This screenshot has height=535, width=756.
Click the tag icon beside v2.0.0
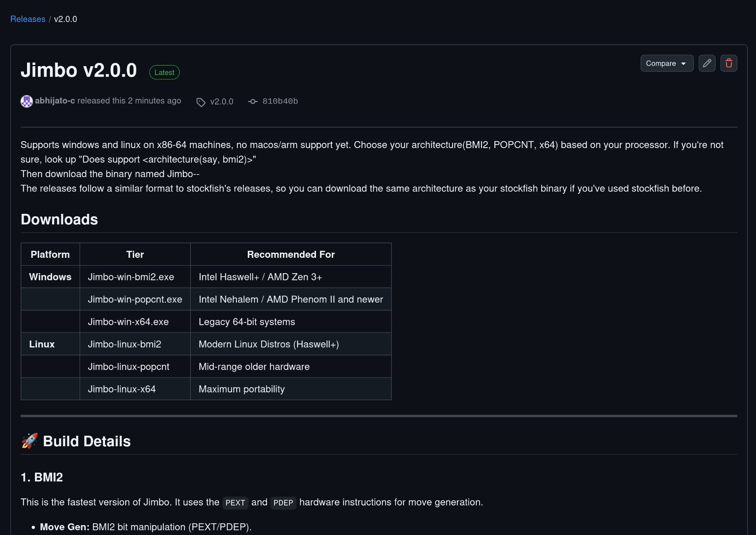point(201,102)
